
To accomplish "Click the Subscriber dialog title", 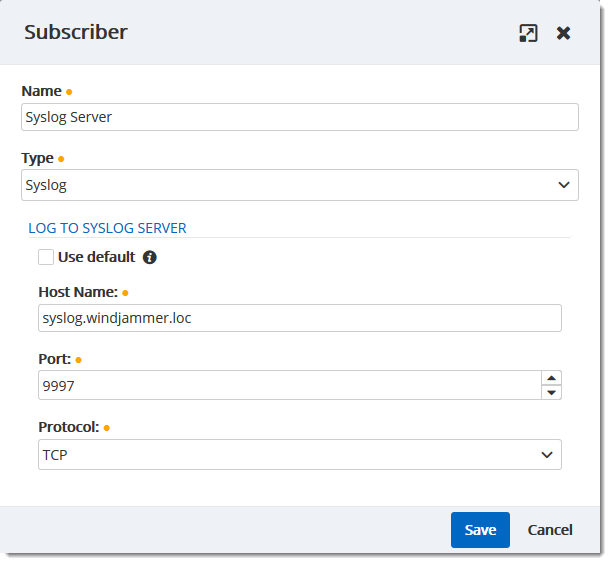I will click(76, 32).
